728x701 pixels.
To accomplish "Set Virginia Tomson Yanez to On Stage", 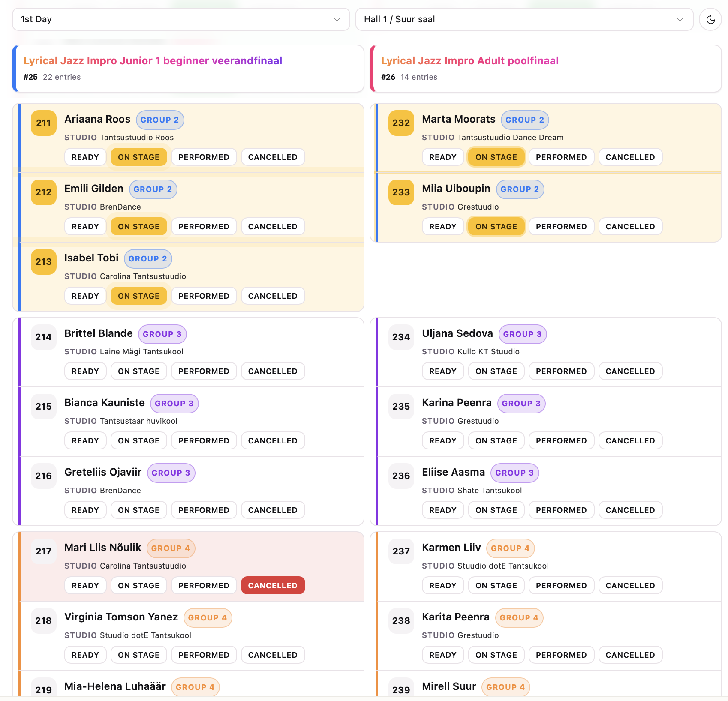I will tap(138, 655).
